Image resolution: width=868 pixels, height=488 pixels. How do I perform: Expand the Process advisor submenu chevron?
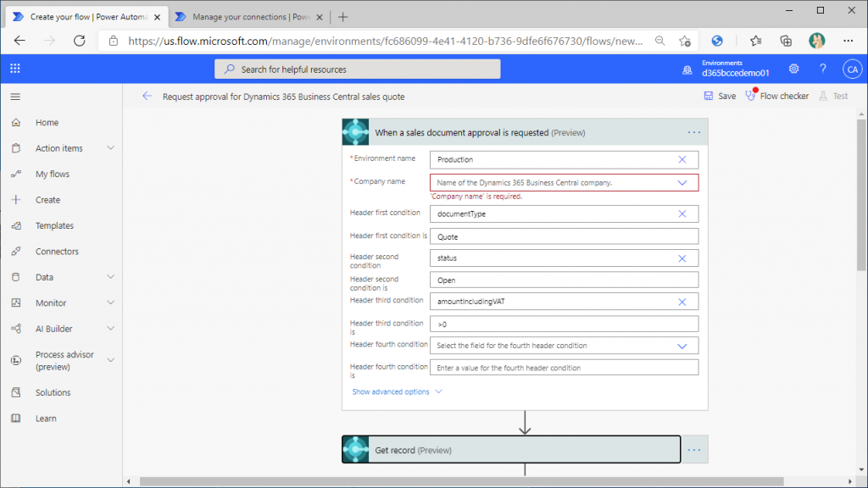(x=111, y=360)
